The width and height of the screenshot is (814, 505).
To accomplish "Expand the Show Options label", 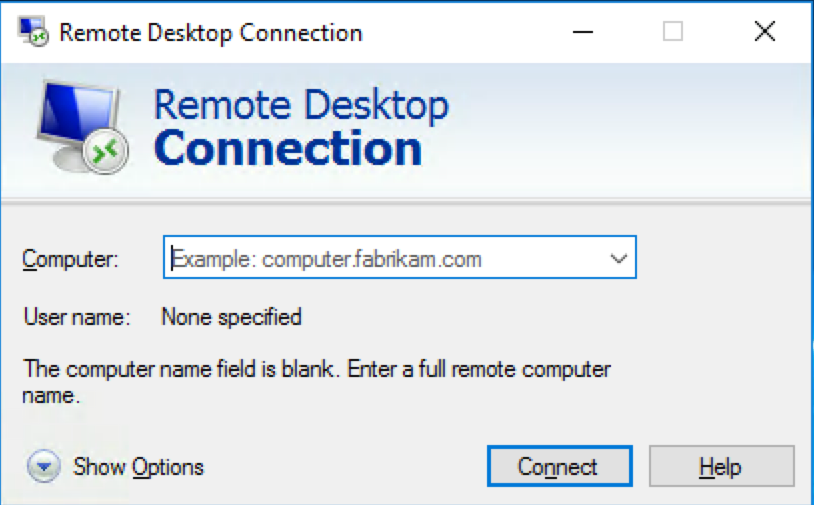I will (138, 467).
